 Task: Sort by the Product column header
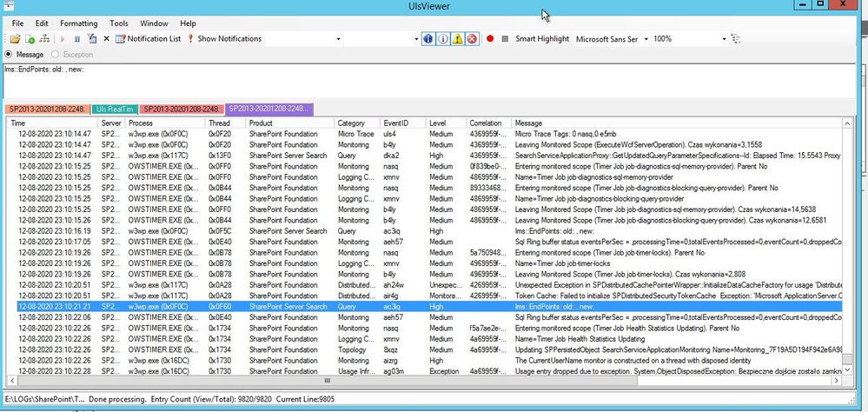[289, 123]
